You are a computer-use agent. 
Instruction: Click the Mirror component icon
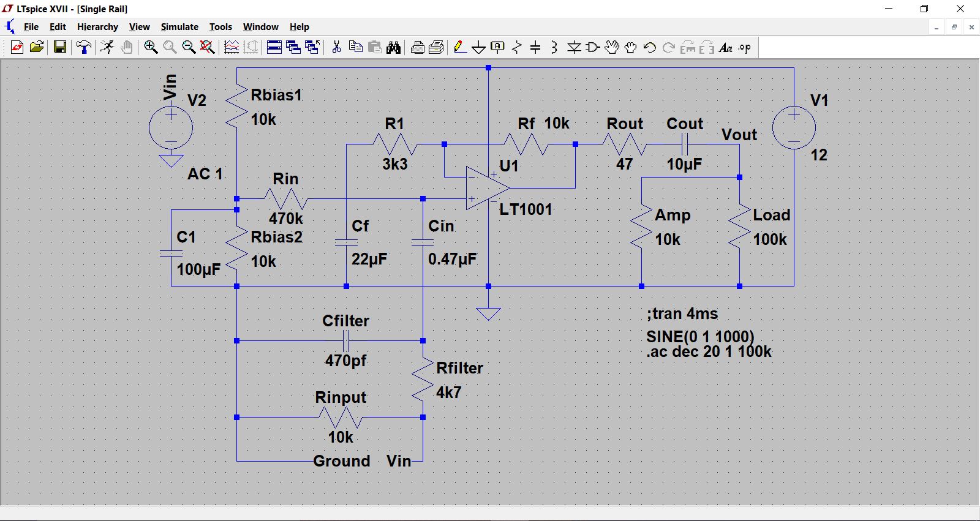[707, 47]
